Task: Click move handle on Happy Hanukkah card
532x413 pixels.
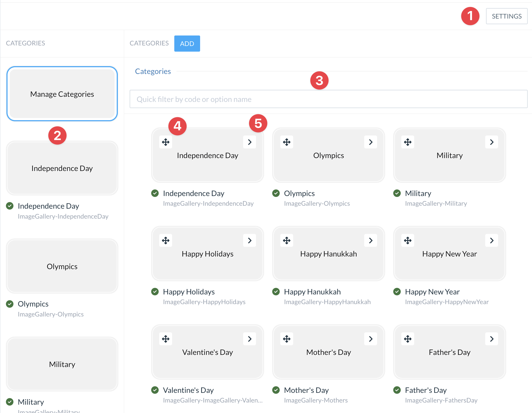Action: 287,240
